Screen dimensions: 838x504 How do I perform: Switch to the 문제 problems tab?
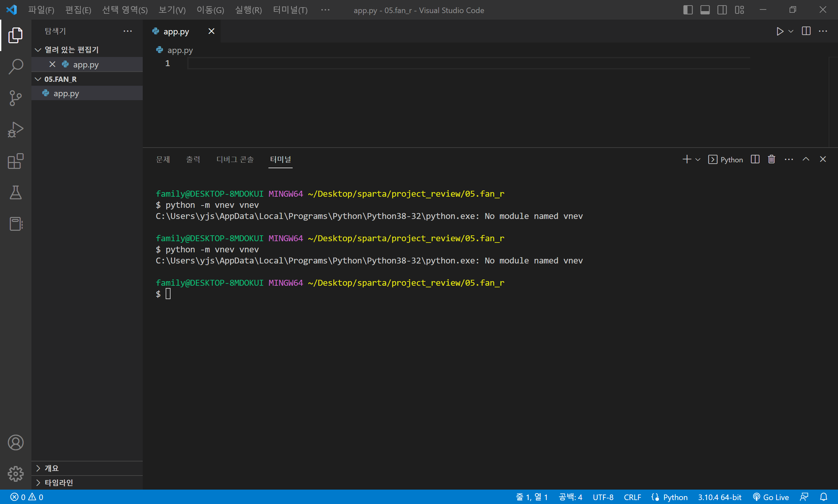[x=163, y=159]
